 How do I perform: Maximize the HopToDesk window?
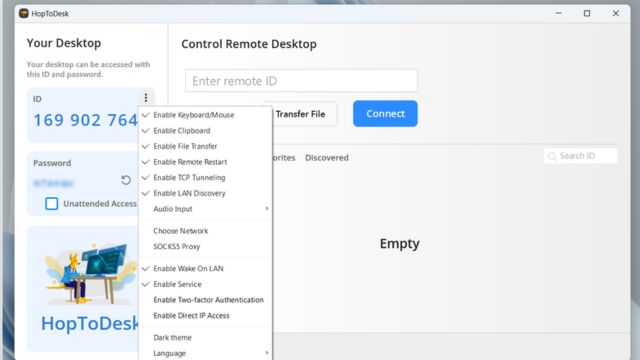coord(587,13)
